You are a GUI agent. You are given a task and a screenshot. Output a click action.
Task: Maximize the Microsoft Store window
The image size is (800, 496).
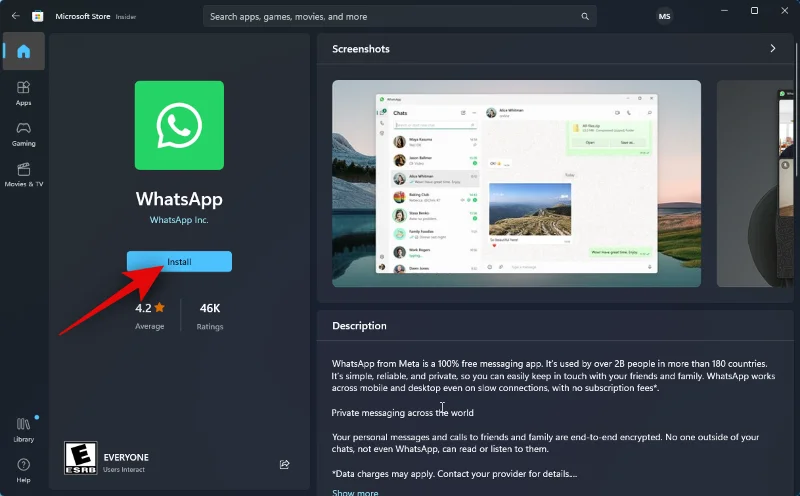754,10
